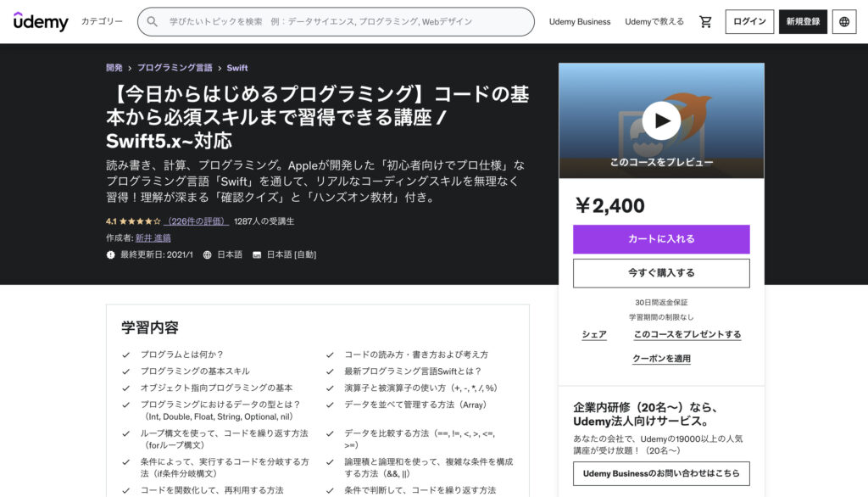Play the course preview video
This screenshot has width=868, height=497.
[x=661, y=120]
